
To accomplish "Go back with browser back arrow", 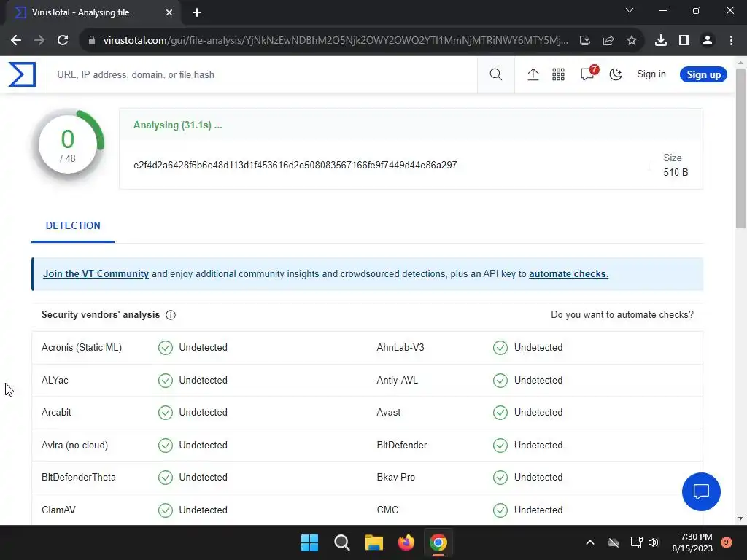I will 16,40.
